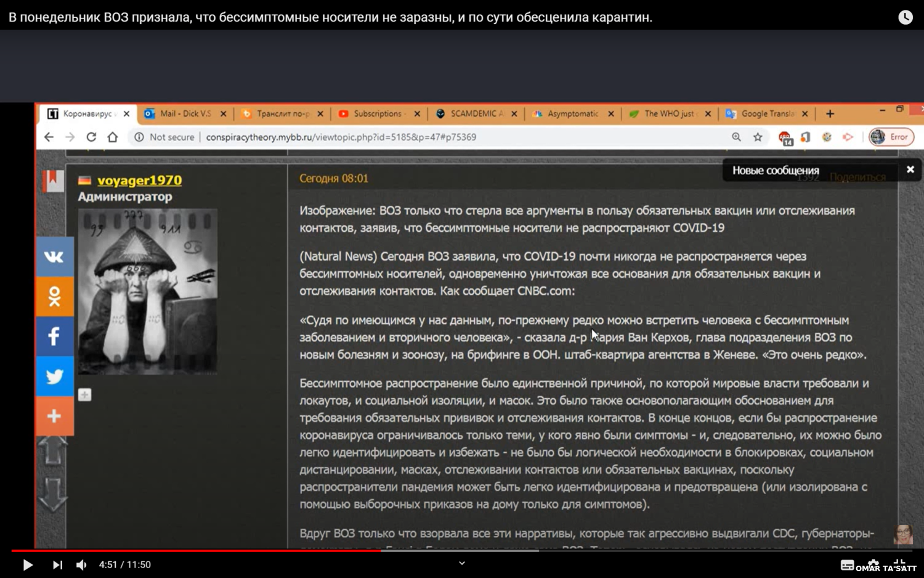Viewport: 924px width, 578px height.
Task: Go forward in the browser
Action: [70, 137]
